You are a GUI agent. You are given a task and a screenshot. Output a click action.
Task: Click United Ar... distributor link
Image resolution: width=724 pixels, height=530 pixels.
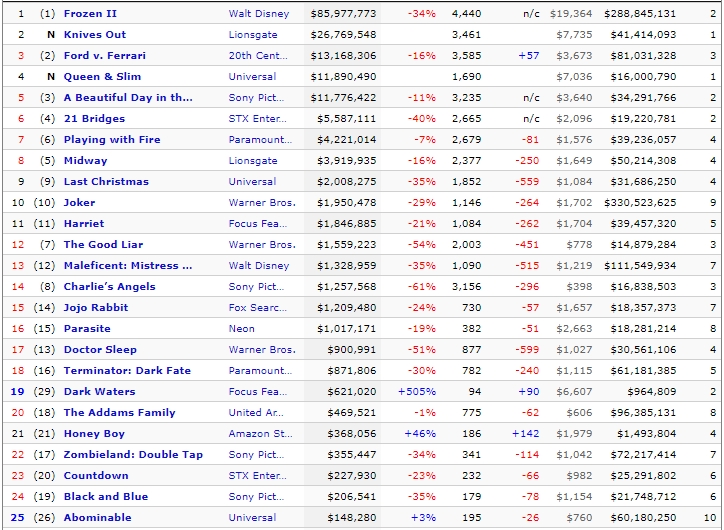click(256, 413)
